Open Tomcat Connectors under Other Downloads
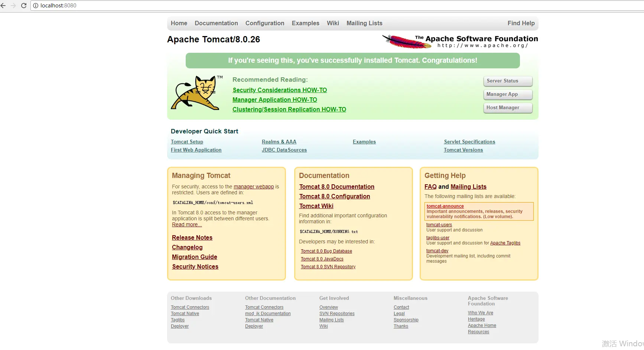Image resolution: width=644 pixels, height=350 pixels. pyautogui.click(x=190, y=307)
